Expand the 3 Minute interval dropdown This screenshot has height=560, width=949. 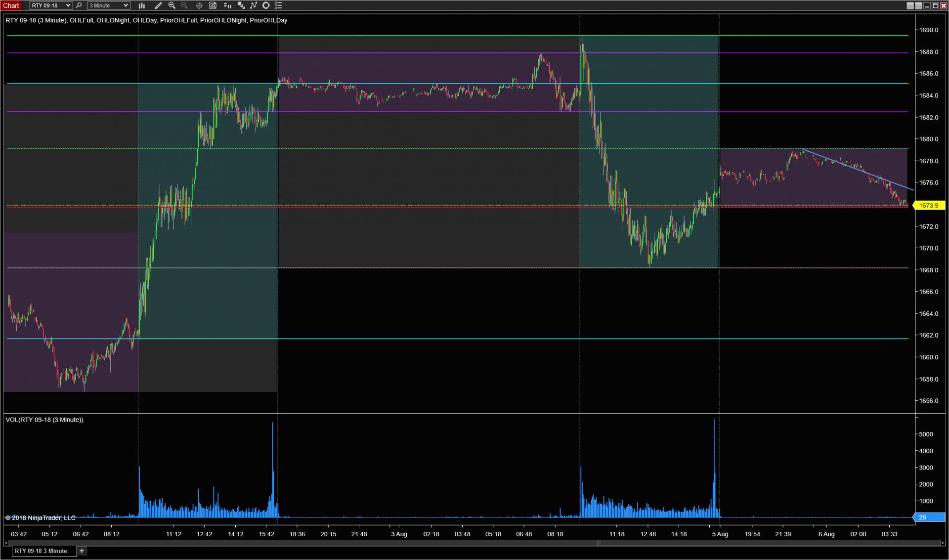click(x=126, y=5)
